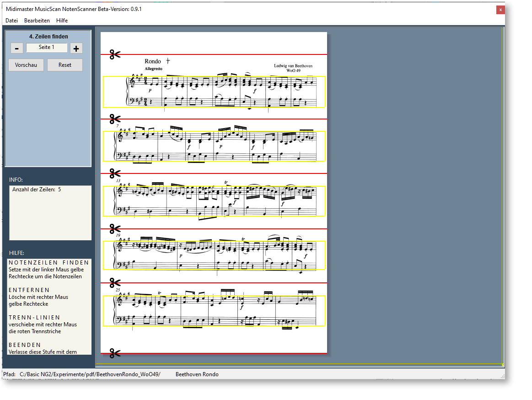Open the Datei menu
532x400 pixels.
pos(11,21)
